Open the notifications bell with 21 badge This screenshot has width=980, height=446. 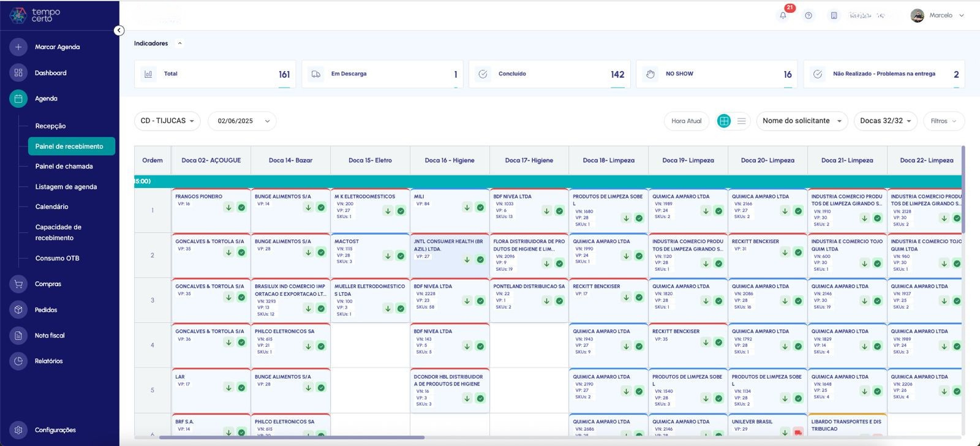[783, 15]
